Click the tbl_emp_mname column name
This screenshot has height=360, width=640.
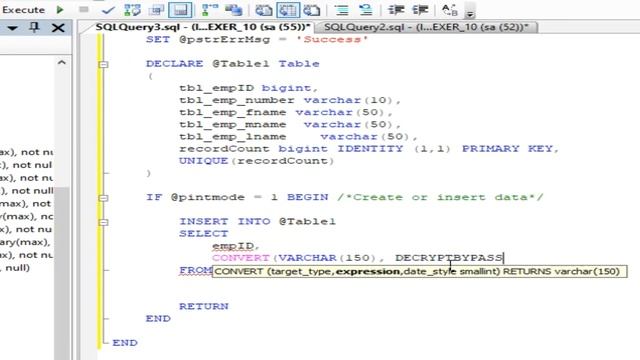[233, 124]
